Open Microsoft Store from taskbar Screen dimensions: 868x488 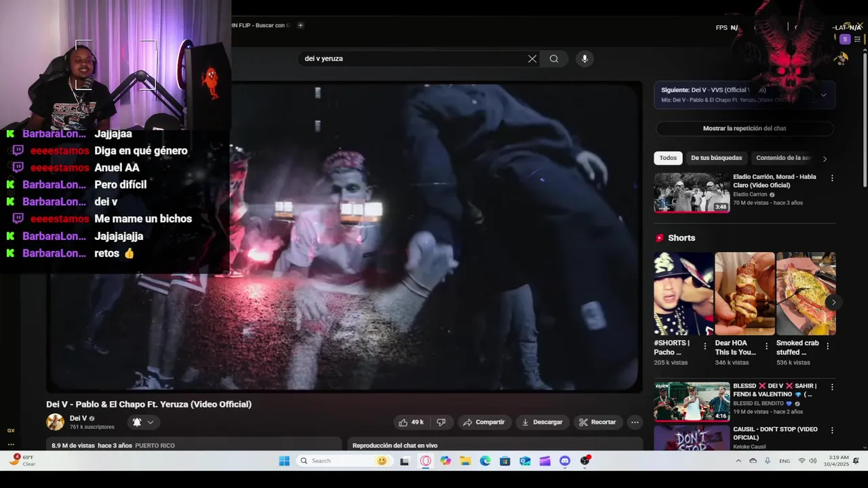(x=505, y=461)
